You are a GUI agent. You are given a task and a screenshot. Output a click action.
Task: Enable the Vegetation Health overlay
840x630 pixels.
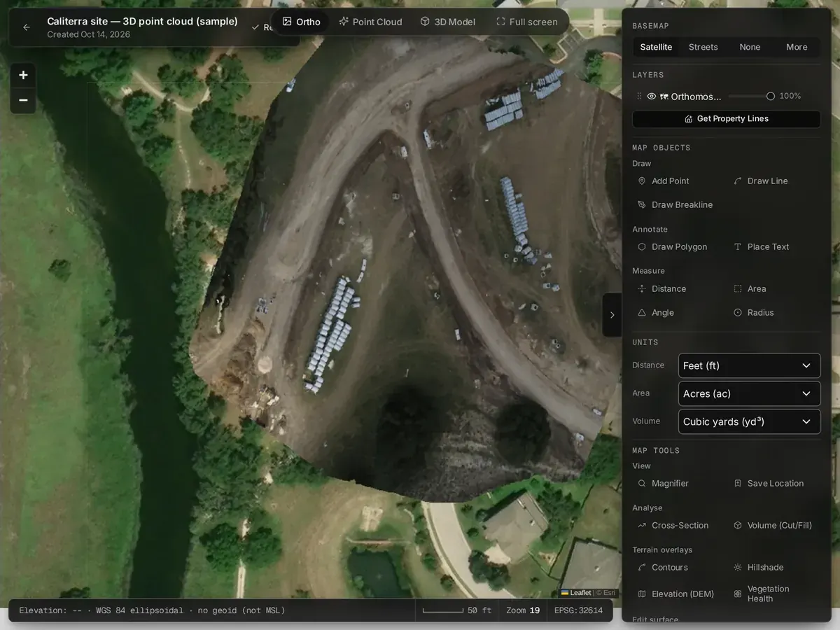[x=761, y=594]
